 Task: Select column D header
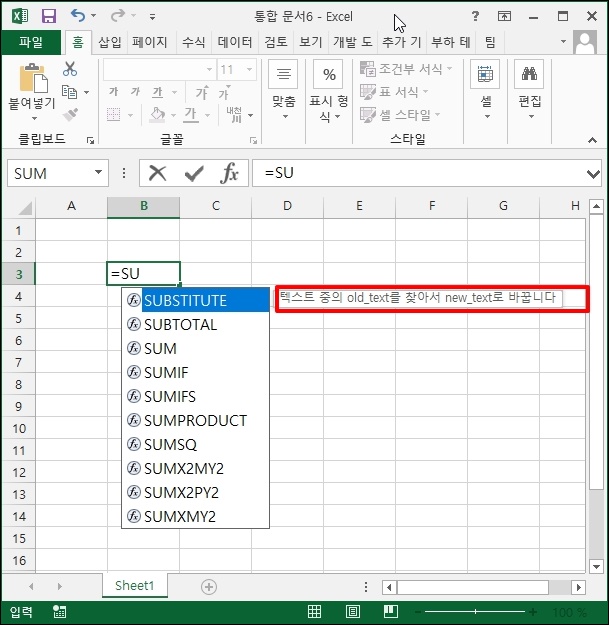click(x=287, y=206)
